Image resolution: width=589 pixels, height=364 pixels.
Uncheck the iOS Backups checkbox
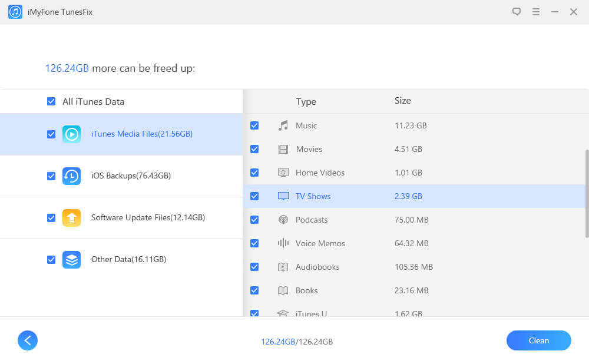point(51,176)
